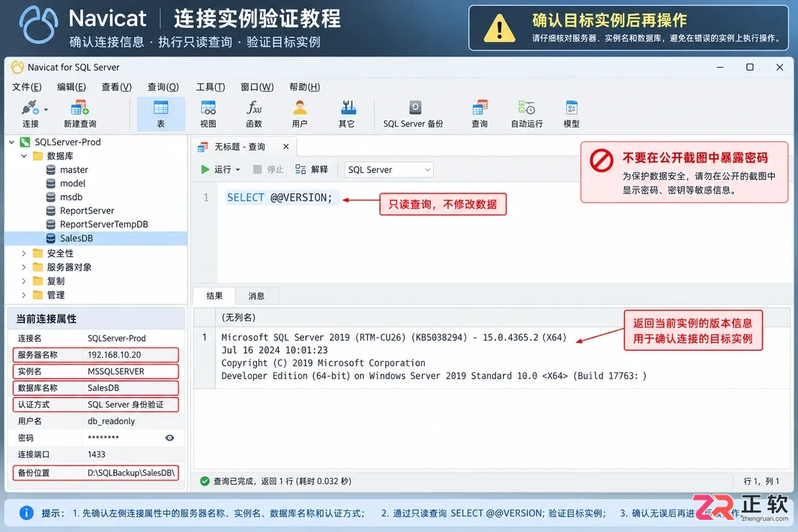Collapse the 数据库 folder
The width and height of the screenshot is (798, 532).
click(x=24, y=156)
